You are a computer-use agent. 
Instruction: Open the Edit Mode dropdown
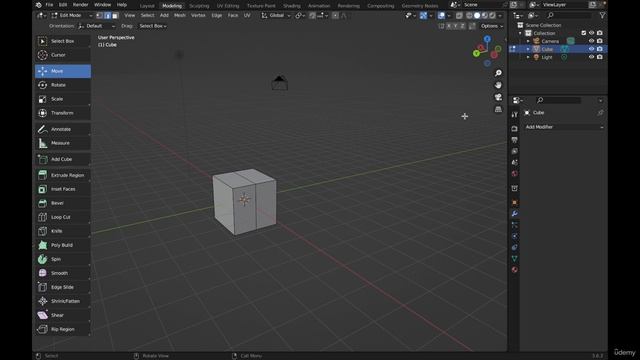[72, 16]
